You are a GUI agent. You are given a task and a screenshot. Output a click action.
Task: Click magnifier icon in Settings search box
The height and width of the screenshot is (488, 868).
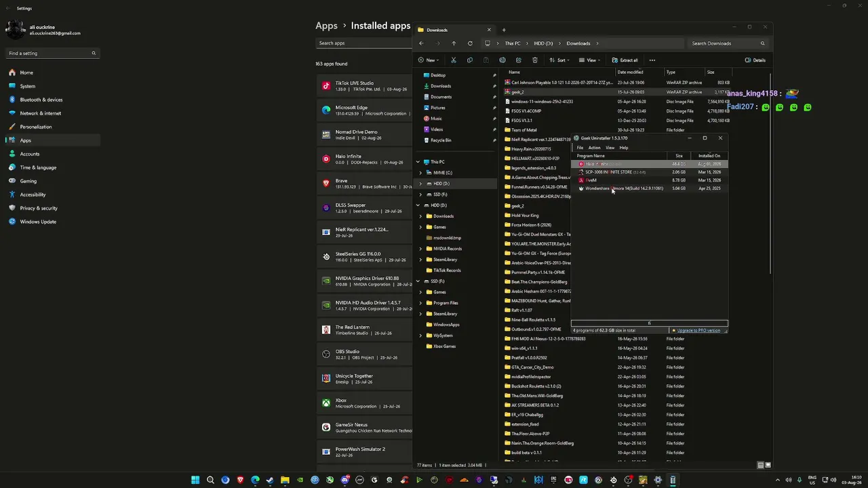94,53
